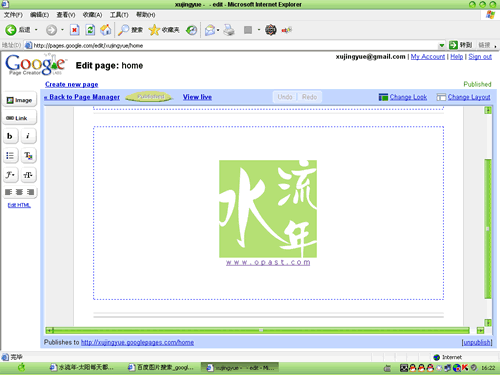Click the IE Forward button

click(51, 30)
